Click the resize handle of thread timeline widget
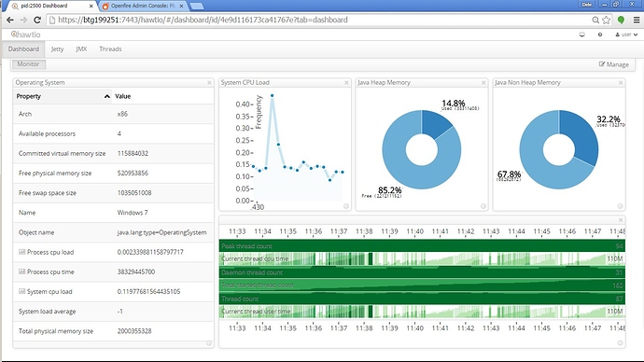644x362 pixels. click(620, 343)
